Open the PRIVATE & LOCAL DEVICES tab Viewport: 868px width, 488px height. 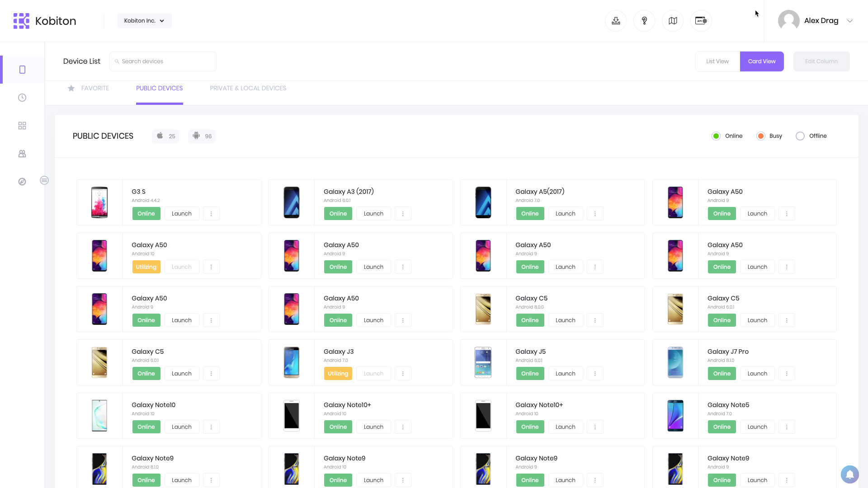point(248,88)
